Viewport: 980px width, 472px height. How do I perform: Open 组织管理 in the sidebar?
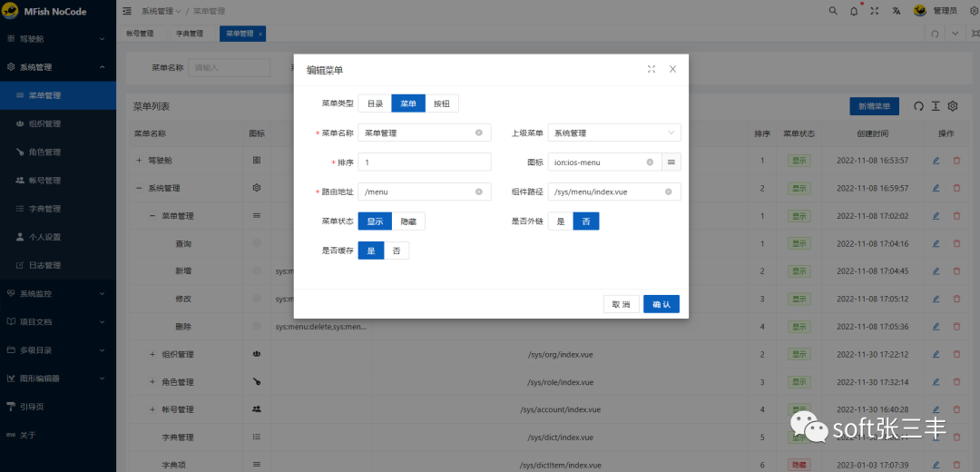point(58,123)
